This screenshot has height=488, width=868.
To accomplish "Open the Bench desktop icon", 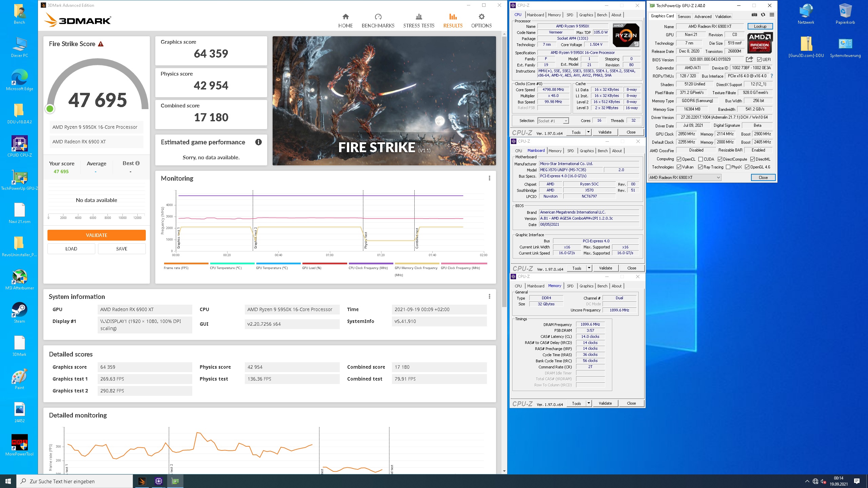I will point(19,15).
